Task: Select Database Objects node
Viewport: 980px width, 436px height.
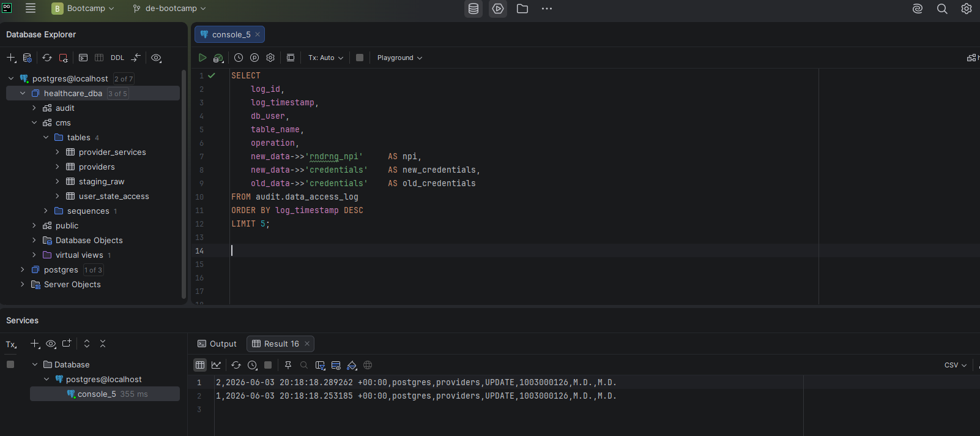Action: (89, 240)
